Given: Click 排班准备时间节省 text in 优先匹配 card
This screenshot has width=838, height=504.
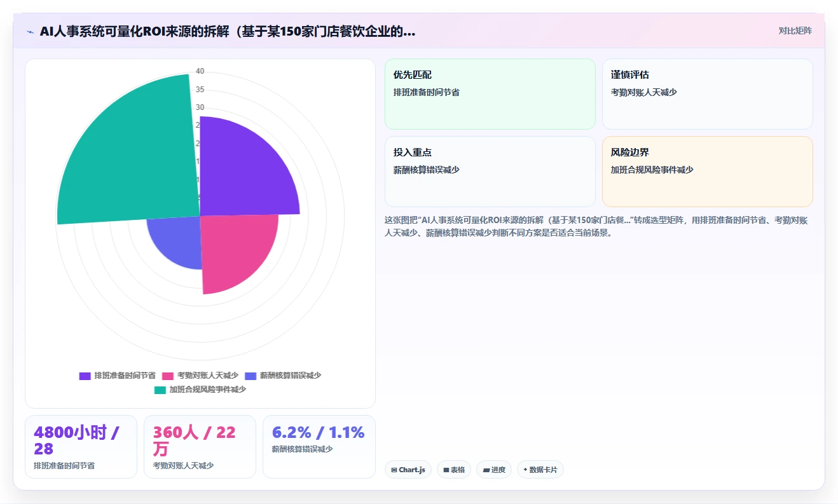Looking at the screenshot, I should [x=427, y=92].
